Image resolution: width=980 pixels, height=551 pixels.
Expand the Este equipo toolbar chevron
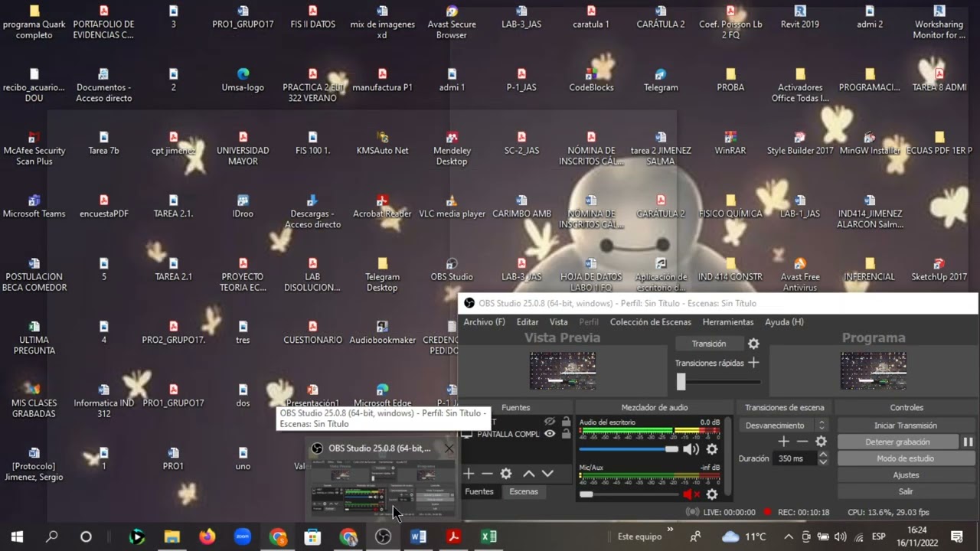[x=671, y=530]
